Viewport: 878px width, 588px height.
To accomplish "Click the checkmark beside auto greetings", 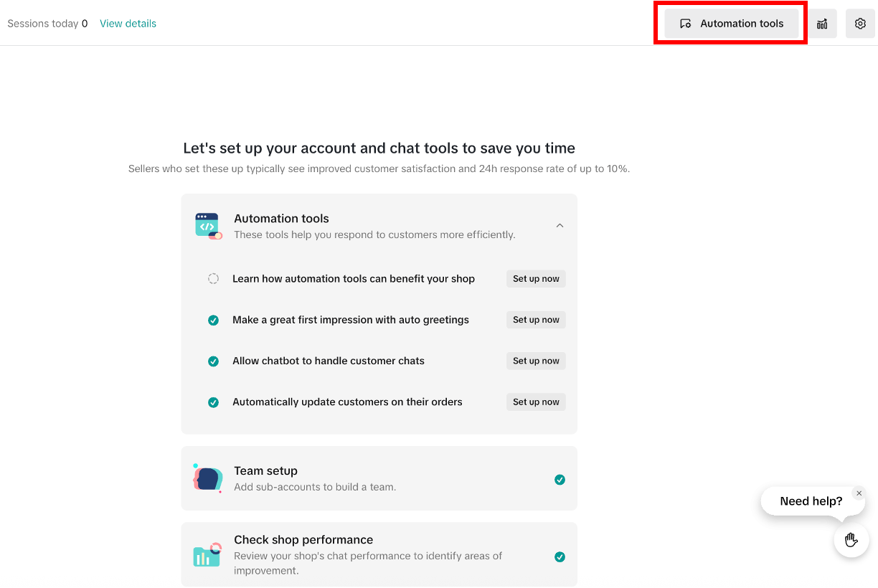I will (213, 321).
